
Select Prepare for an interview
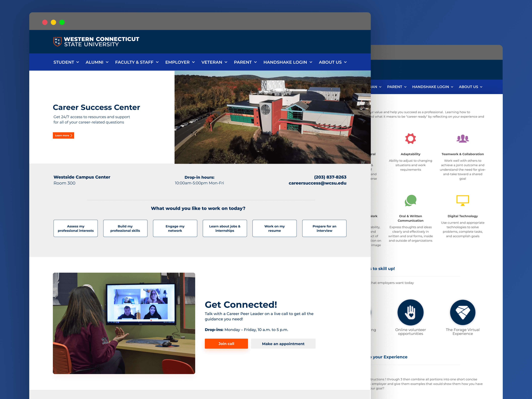[324, 228]
